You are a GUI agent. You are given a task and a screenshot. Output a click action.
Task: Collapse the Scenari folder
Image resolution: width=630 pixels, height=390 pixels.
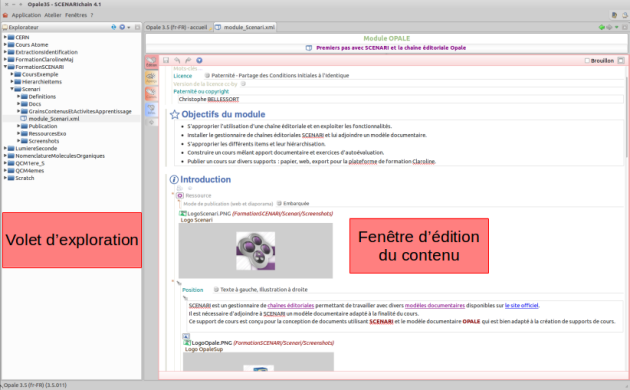(12, 89)
